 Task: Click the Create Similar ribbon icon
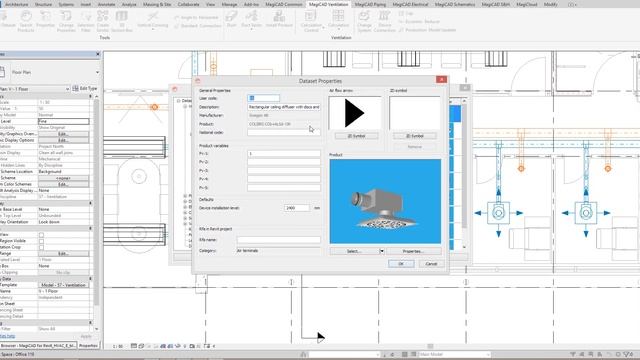tap(103, 17)
